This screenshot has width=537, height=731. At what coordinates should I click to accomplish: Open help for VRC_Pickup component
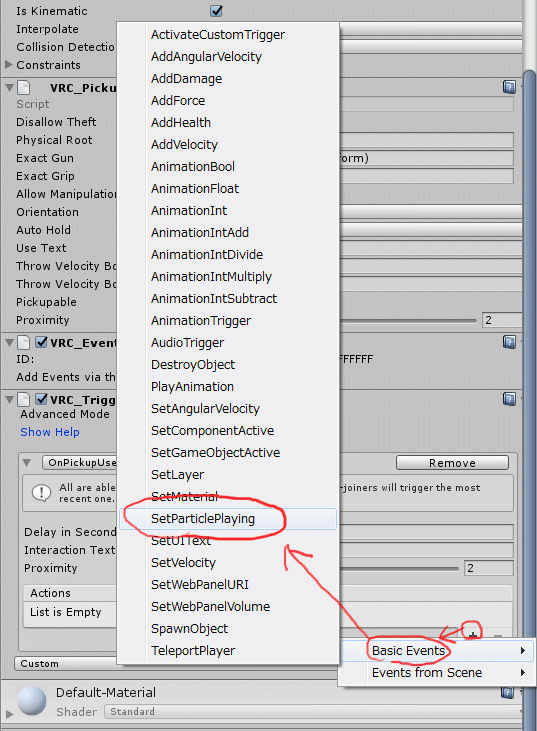[509, 87]
